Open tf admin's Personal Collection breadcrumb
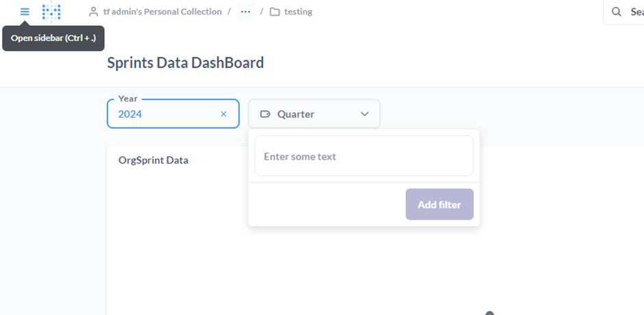 click(162, 12)
